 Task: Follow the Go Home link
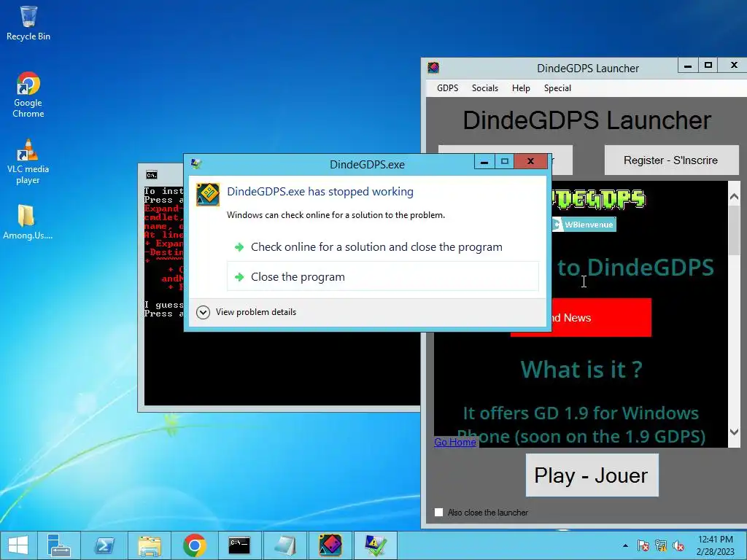(455, 442)
